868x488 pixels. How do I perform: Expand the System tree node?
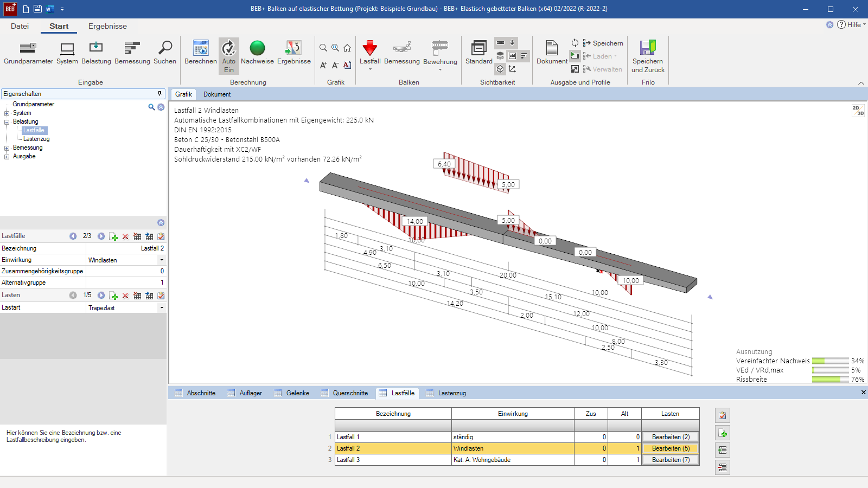(x=7, y=113)
